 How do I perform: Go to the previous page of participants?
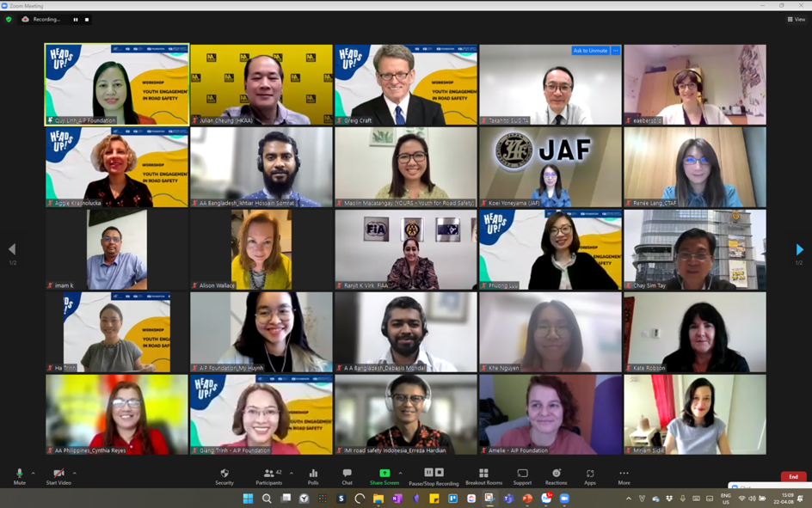point(12,250)
